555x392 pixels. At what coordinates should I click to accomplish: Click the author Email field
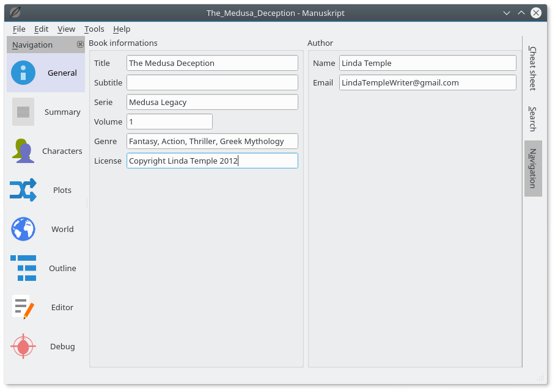click(427, 82)
